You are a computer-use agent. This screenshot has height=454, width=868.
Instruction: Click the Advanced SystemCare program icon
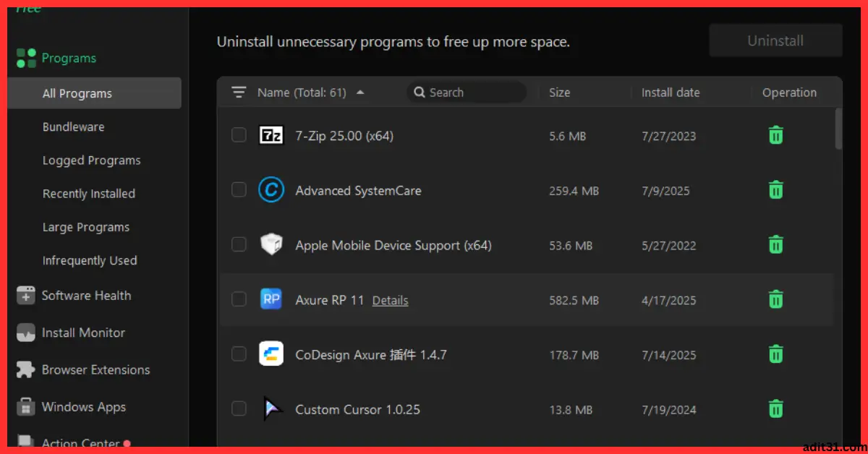point(271,190)
